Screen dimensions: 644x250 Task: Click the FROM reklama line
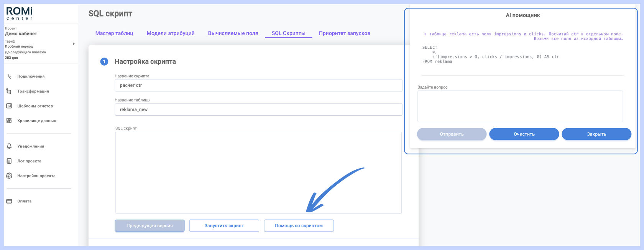click(437, 61)
